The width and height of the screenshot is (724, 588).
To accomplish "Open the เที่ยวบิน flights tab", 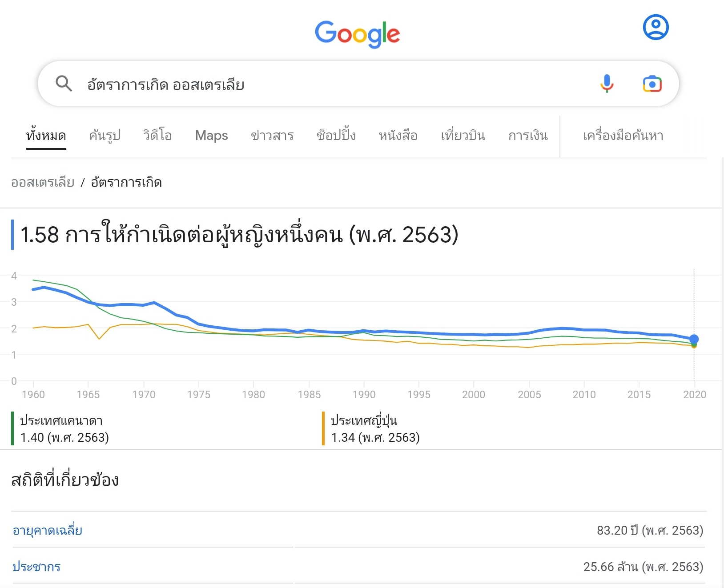I will click(x=463, y=136).
